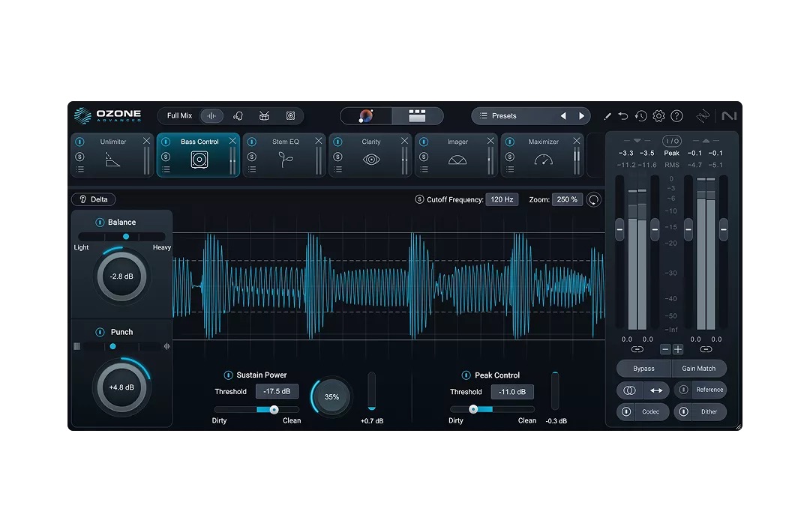Toggle the Balance power button
Image resolution: width=810 pixels, height=532 pixels.
[x=100, y=223]
